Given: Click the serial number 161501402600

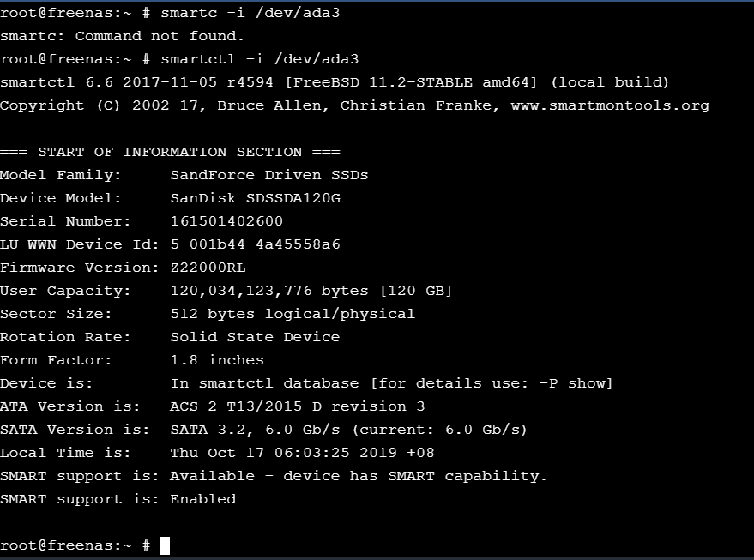Looking at the screenshot, I should tap(226, 221).
